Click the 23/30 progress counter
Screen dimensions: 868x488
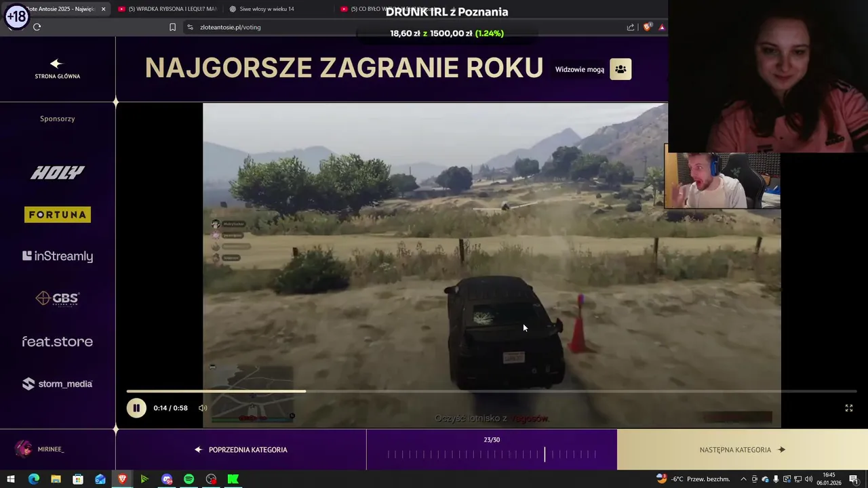[492, 440]
